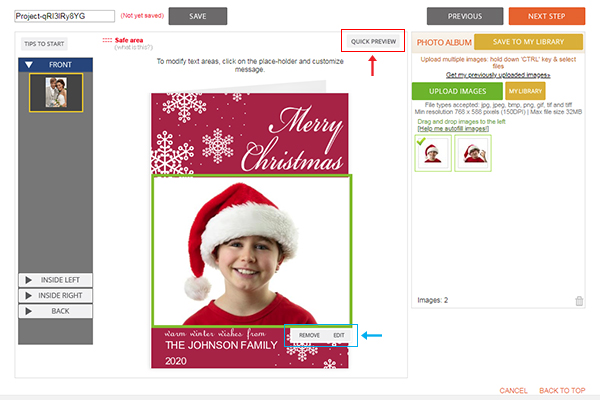Open TIPS TO START
Screen dimensions: 600x400
[x=44, y=44]
